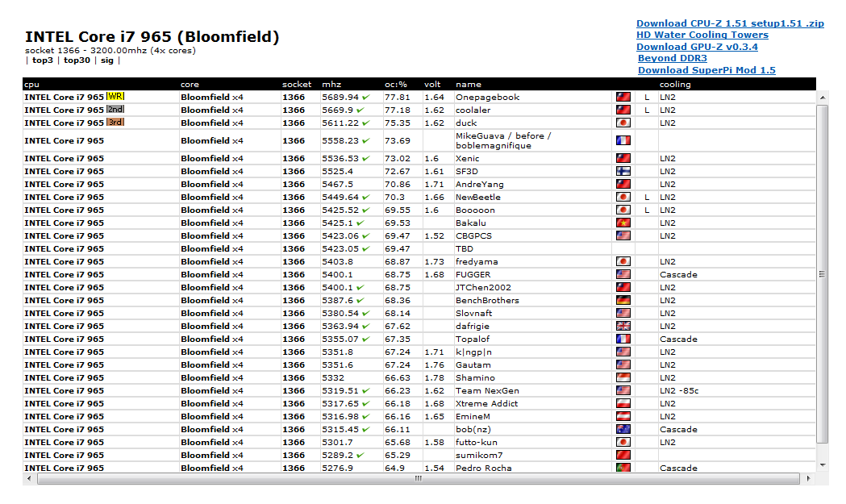Click horizontal scrollbar right arrow
The image size is (846, 504).
pyautogui.click(x=808, y=479)
